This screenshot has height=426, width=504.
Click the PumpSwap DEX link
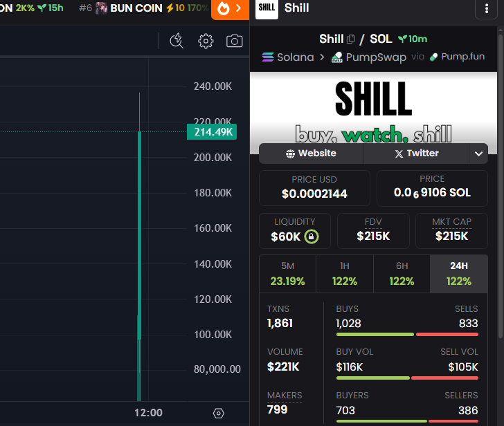(x=369, y=57)
